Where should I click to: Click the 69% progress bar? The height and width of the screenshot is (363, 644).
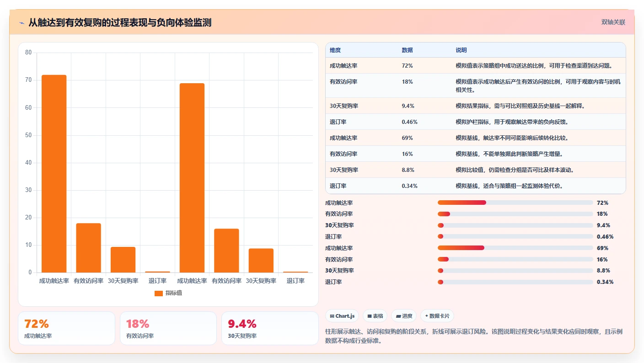(515, 248)
